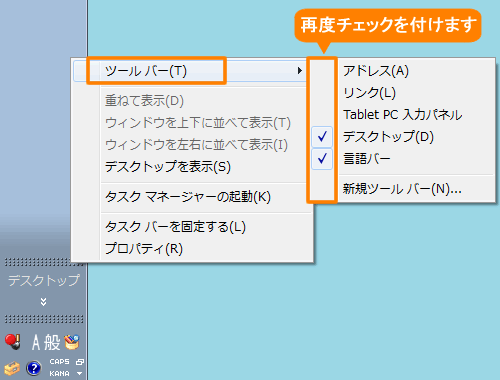Change conversion mode via 般 icon

point(52,342)
